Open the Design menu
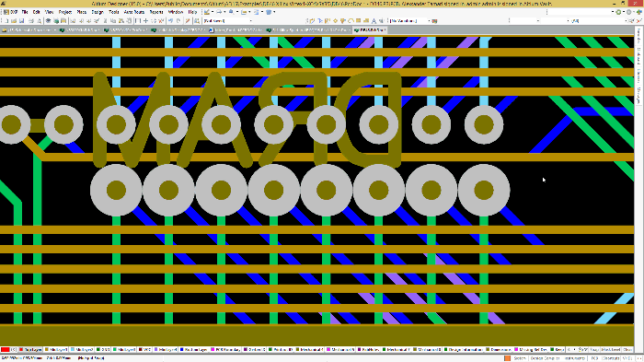The image size is (644, 362). (x=98, y=12)
